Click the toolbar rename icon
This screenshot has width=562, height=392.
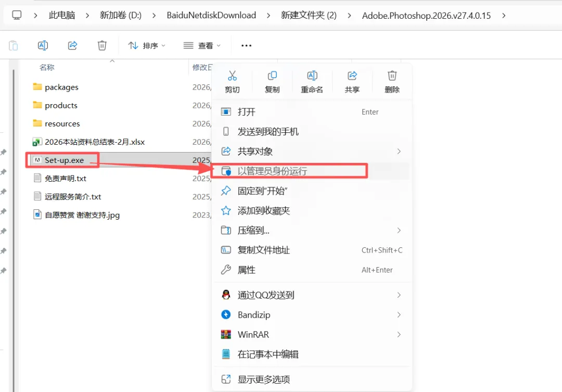pos(43,45)
